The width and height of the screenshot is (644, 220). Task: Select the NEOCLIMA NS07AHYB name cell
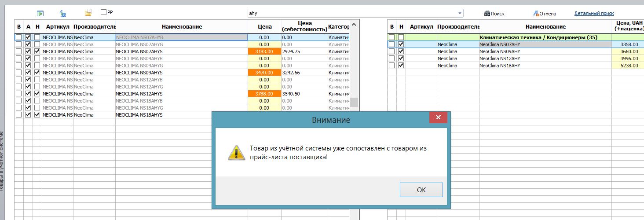[x=181, y=37]
